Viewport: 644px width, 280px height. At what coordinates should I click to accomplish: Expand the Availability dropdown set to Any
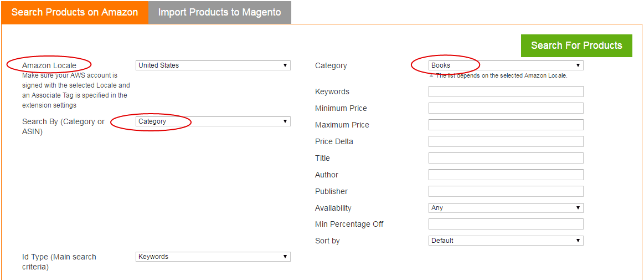(x=506, y=207)
